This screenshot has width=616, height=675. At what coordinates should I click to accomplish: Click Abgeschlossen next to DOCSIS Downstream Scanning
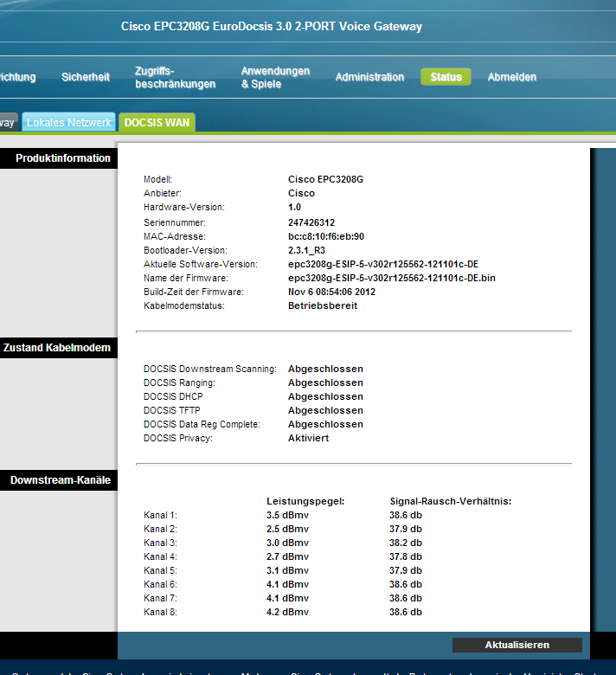pyautogui.click(x=325, y=369)
